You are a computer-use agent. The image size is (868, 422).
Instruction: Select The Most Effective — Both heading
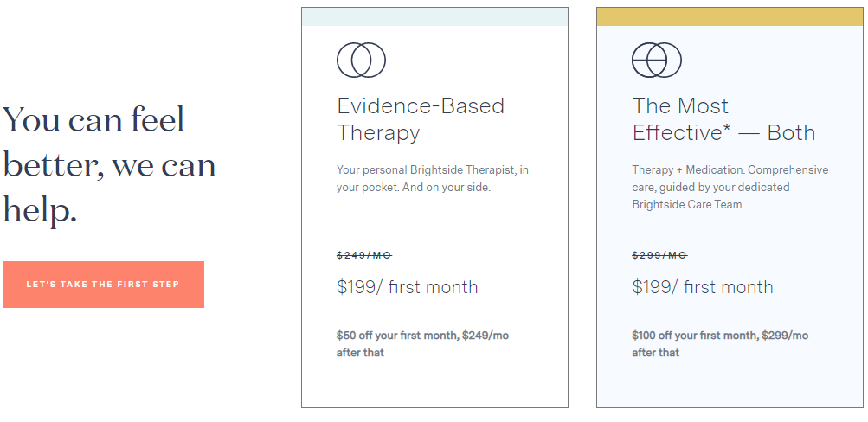coord(723,119)
